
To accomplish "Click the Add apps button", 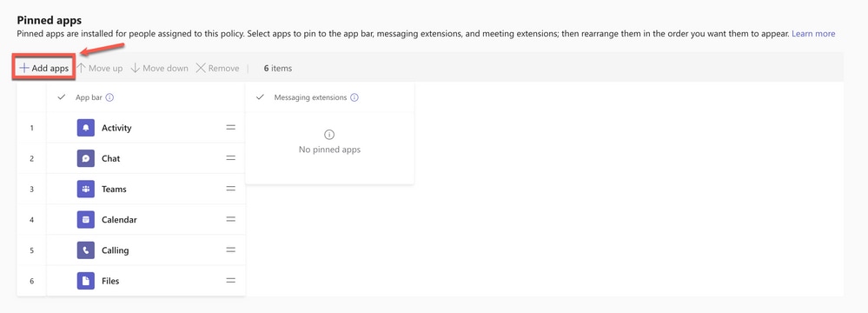I will click(x=43, y=68).
